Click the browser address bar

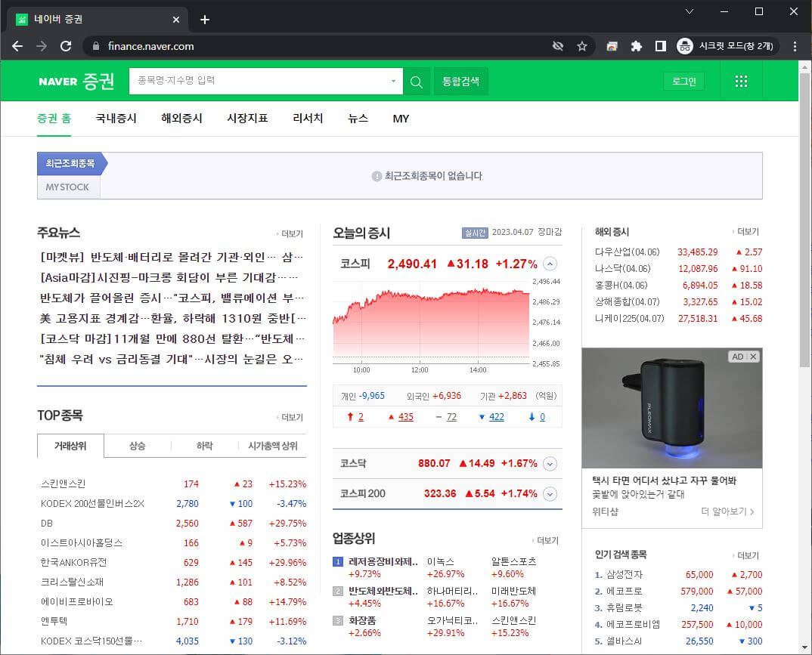click(x=321, y=46)
